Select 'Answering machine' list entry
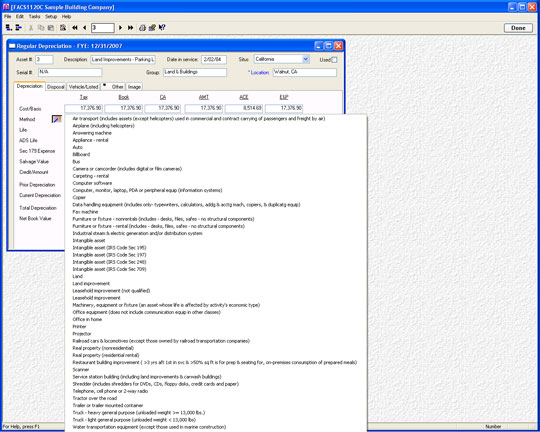This screenshot has height=432, width=540. click(92, 133)
